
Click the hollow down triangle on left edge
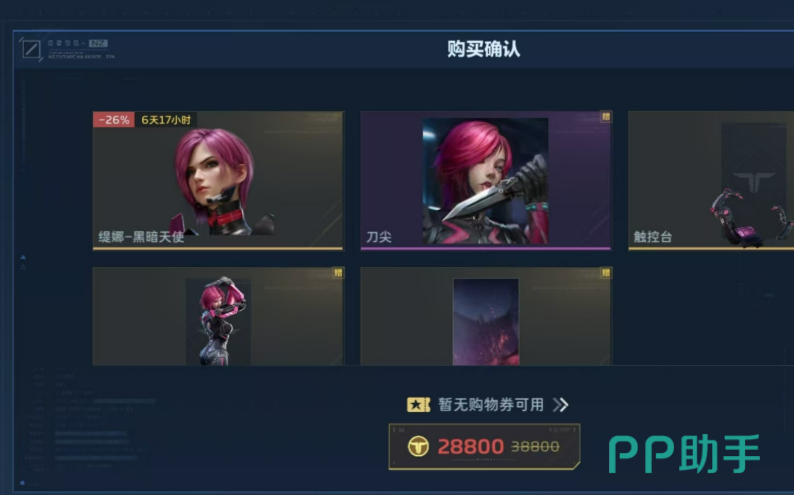pyautogui.click(x=23, y=266)
